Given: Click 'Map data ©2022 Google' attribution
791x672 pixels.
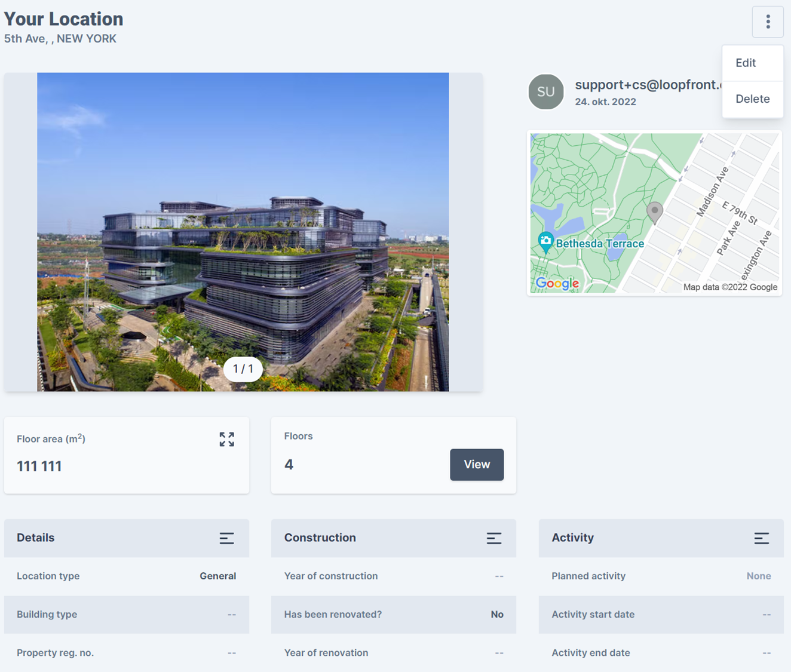Looking at the screenshot, I should 730,287.
